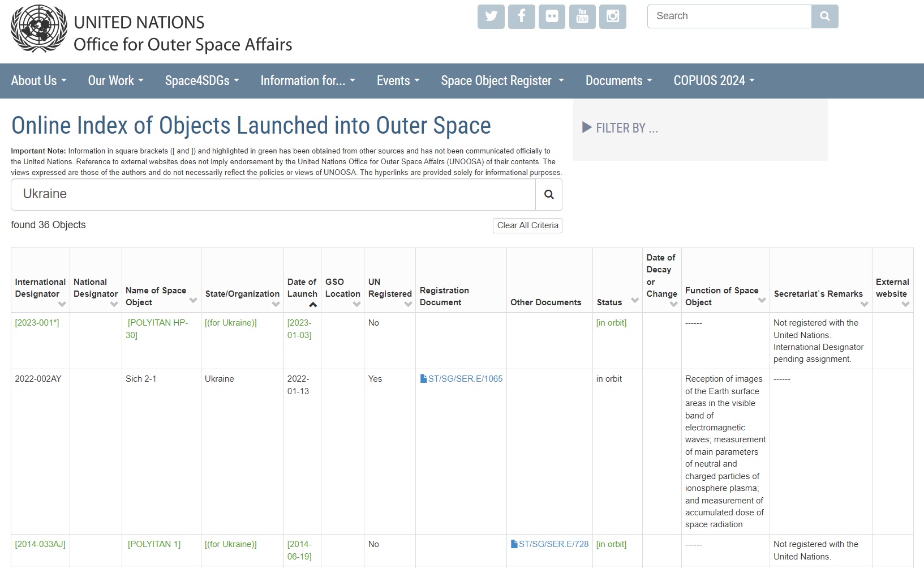The width and height of the screenshot is (924, 568).
Task: Open the Documents dropdown menu
Action: point(619,80)
